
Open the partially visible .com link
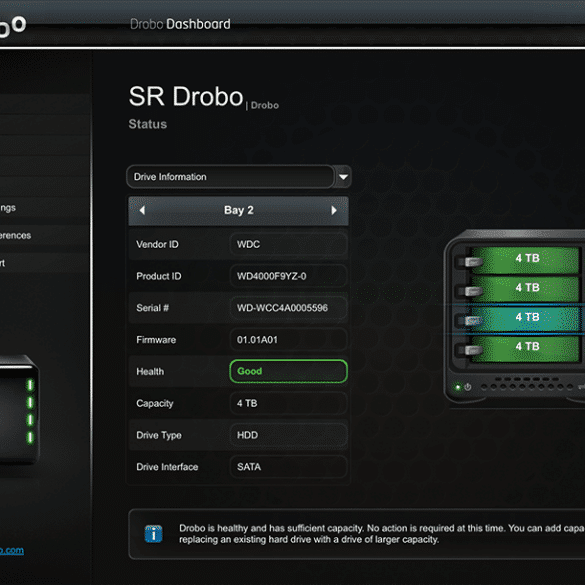click(x=12, y=550)
